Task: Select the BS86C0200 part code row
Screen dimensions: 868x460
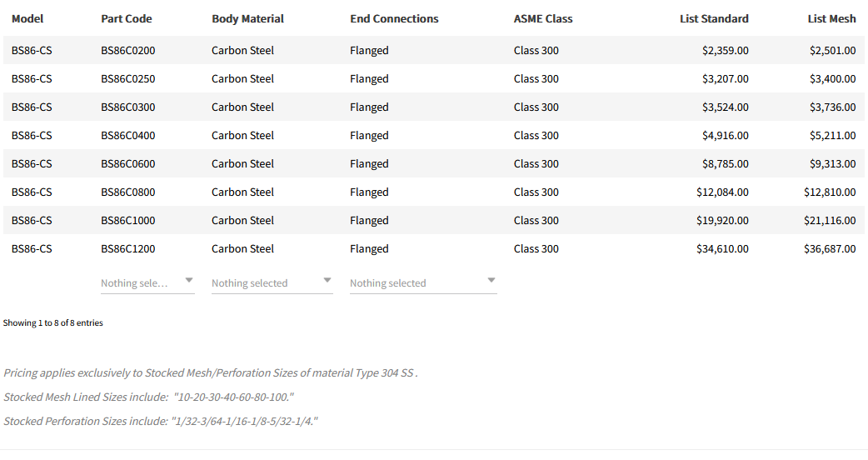Action: pos(127,50)
